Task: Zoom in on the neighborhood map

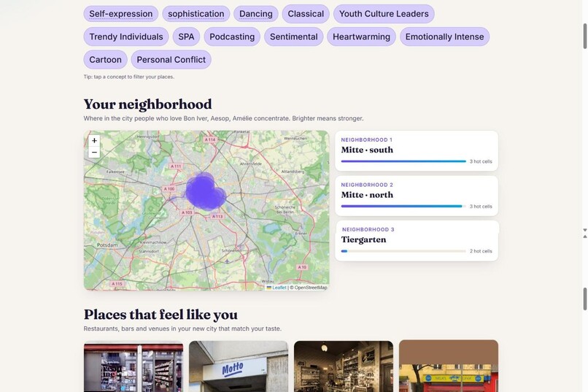Action: click(94, 140)
